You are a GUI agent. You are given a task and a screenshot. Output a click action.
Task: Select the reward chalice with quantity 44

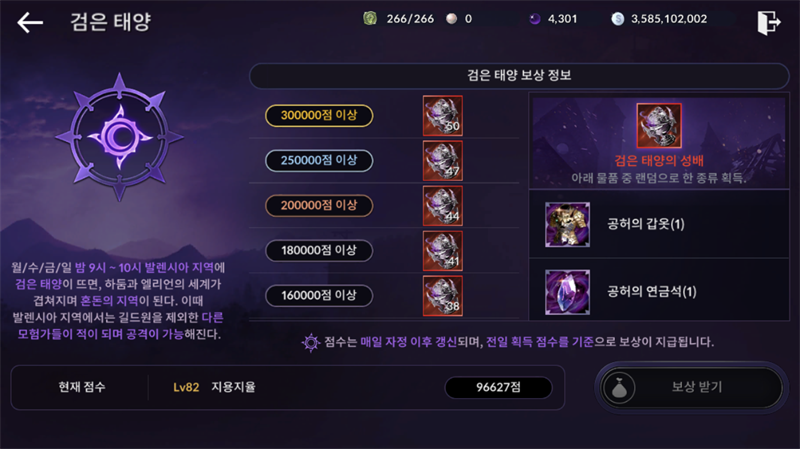coord(442,206)
